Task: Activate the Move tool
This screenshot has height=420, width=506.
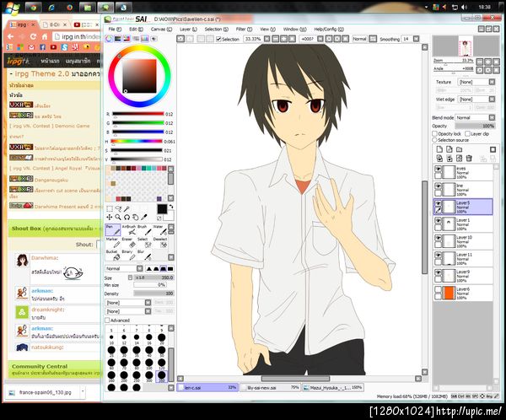Action: pos(110,218)
